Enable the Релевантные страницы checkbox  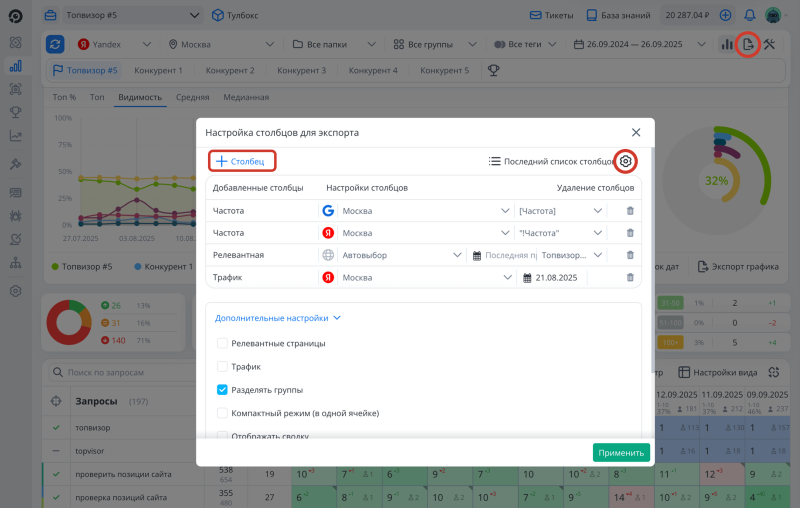tap(223, 343)
